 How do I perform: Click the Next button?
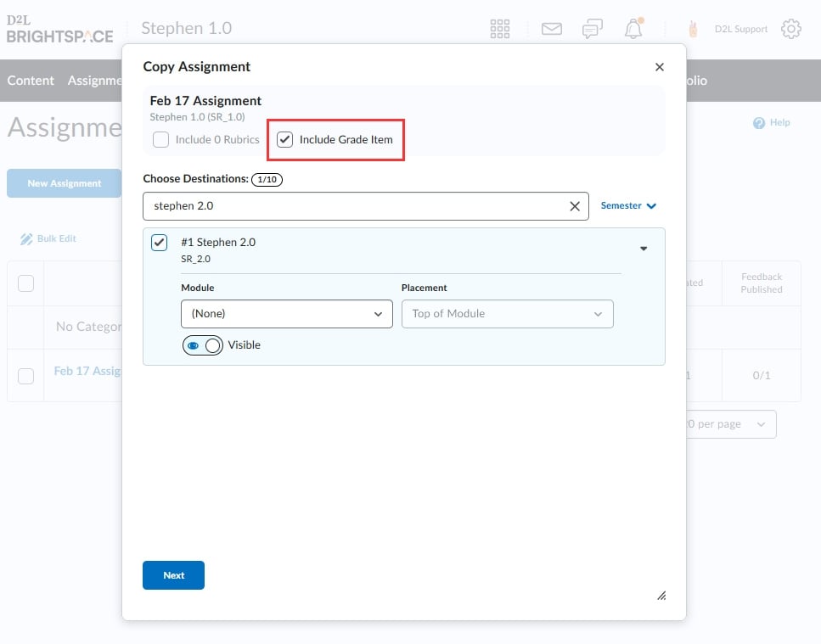(173, 575)
